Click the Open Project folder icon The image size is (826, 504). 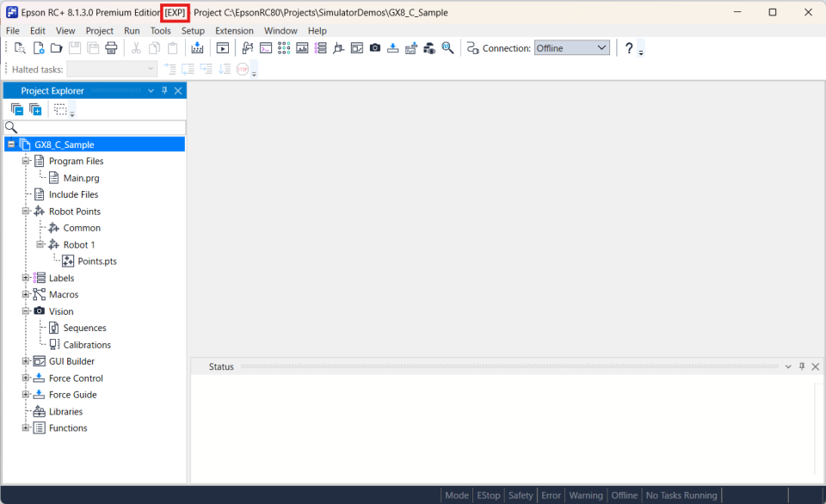click(x=56, y=48)
